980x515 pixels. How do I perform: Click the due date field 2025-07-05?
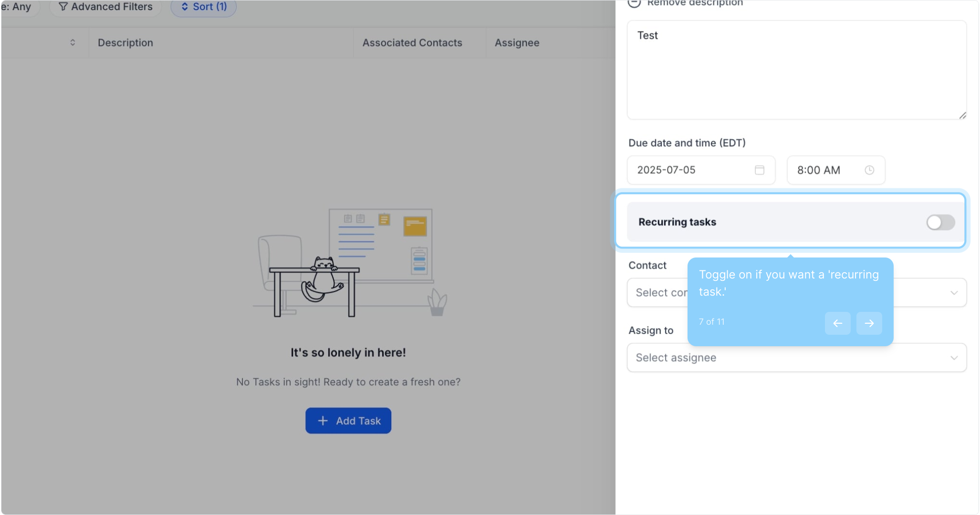tap(692, 170)
